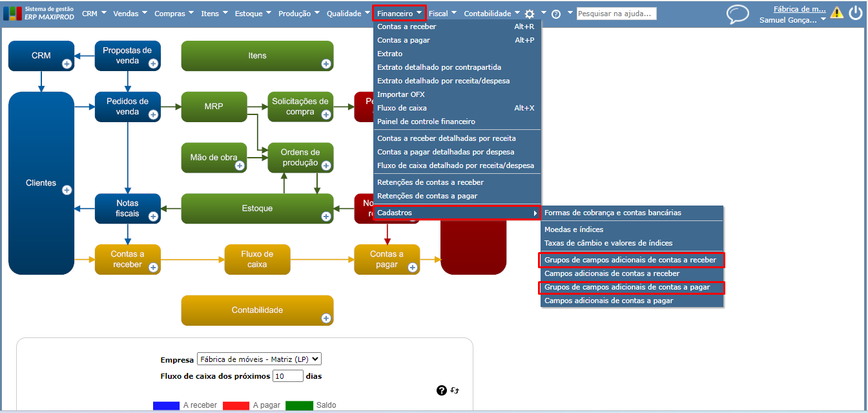Click the blue A receber legend swatch
This screenshot has width=868, height=413.
point(166,405)
